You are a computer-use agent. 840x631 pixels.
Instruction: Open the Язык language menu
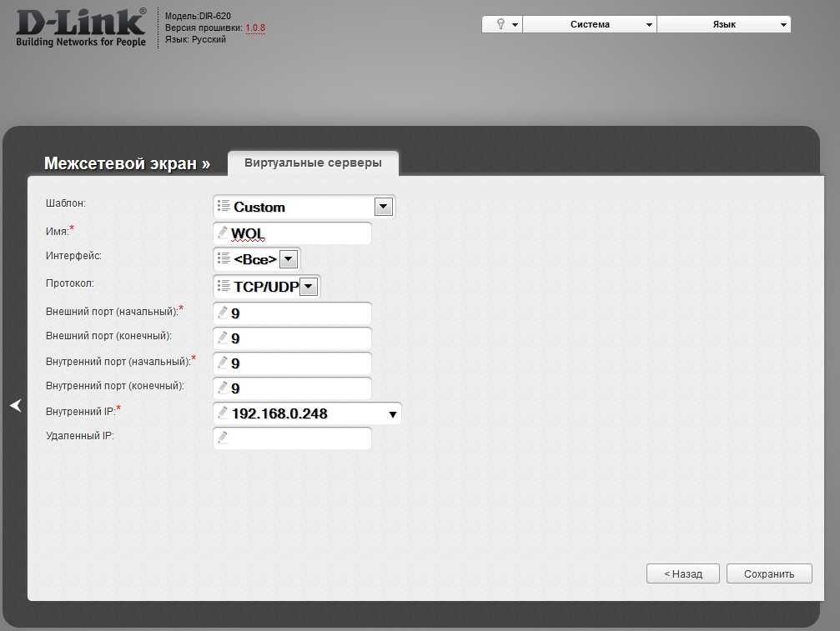point(724,24)
